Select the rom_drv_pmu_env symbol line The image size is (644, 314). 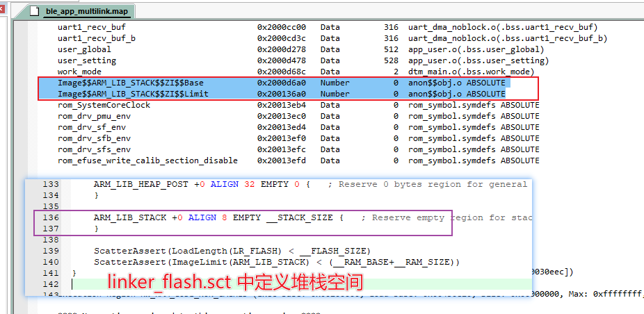[x=94, y=116]
